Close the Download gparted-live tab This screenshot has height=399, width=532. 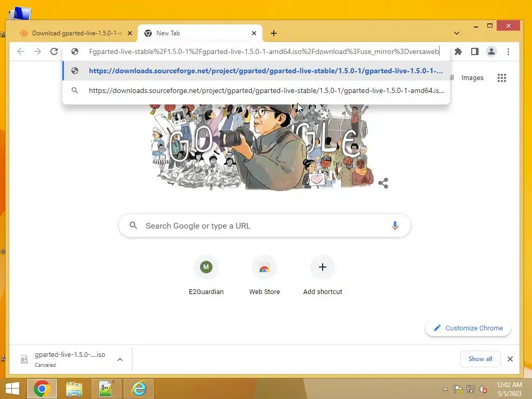129,33
